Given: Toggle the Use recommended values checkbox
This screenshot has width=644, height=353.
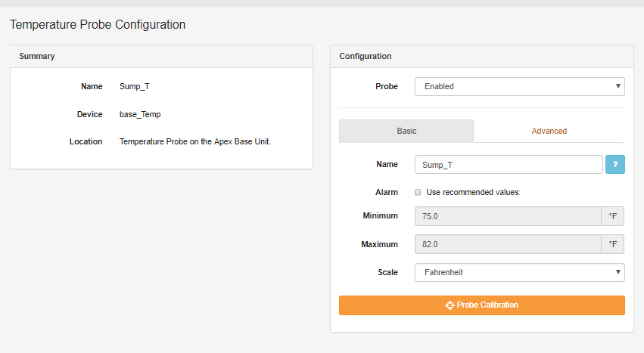Looking at the screenshot, I should pos(418,192).
